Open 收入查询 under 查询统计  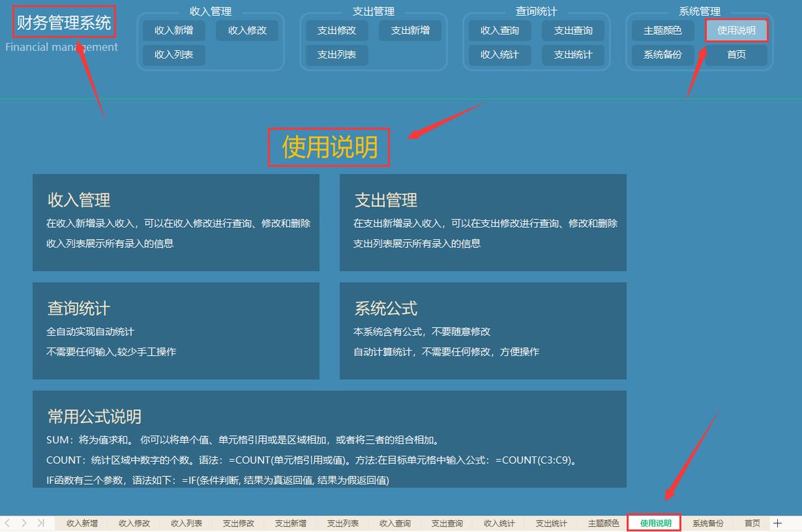tap(499, 29)
